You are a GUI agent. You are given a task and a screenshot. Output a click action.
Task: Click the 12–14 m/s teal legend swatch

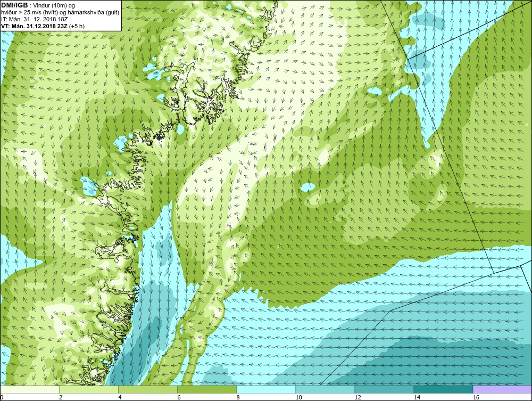pos(384,389)
